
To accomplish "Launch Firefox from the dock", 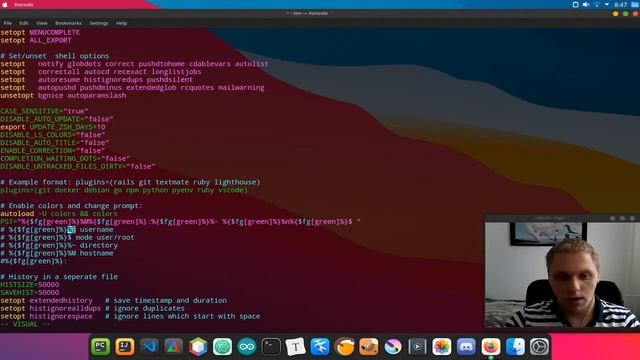I will coord(491,347).
